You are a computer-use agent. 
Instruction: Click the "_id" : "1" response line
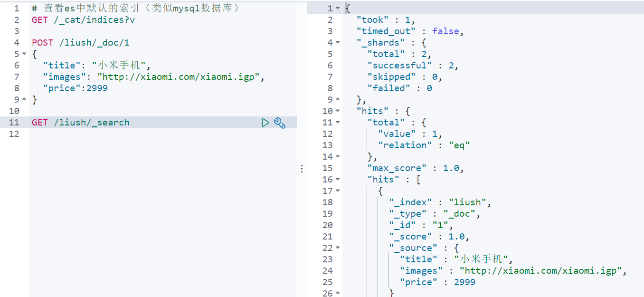[x=421, y=225]
